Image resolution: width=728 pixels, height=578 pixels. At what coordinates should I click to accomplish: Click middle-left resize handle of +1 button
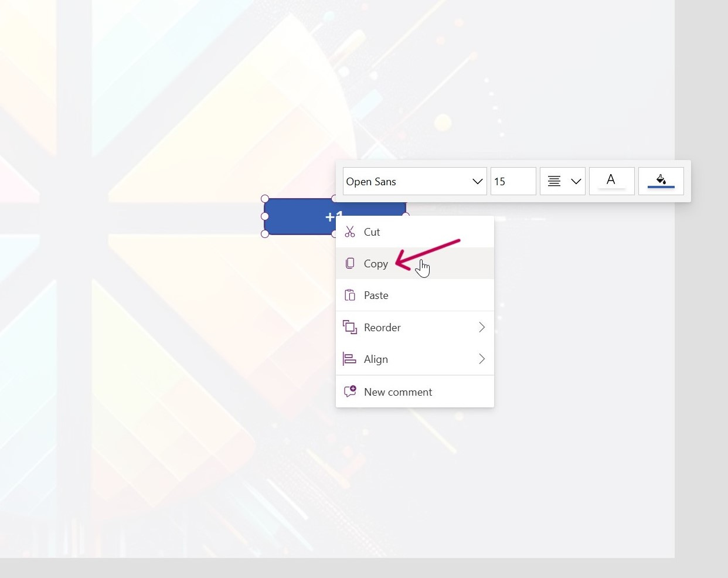tap(265, 216)
